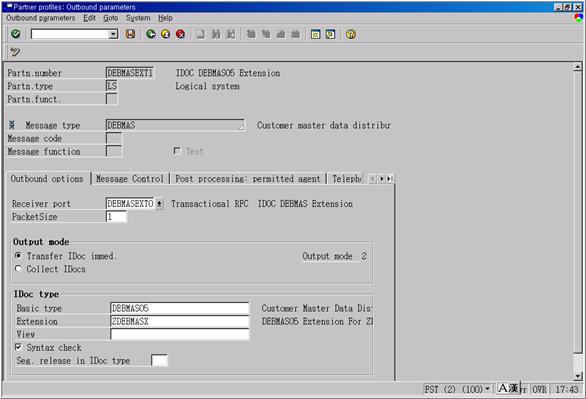Open help with the question mark icon
Image resolution: width=586 pixels, height=399 pixels.
coord(351,34)
